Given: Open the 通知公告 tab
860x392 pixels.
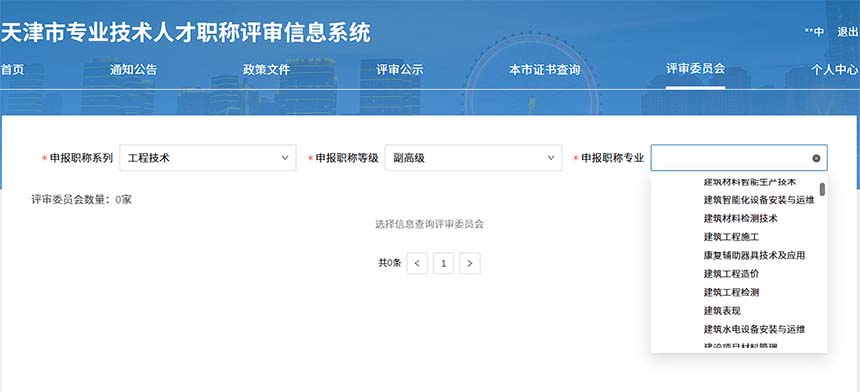Looking at the screenshot, I should (x=133, y=70).
